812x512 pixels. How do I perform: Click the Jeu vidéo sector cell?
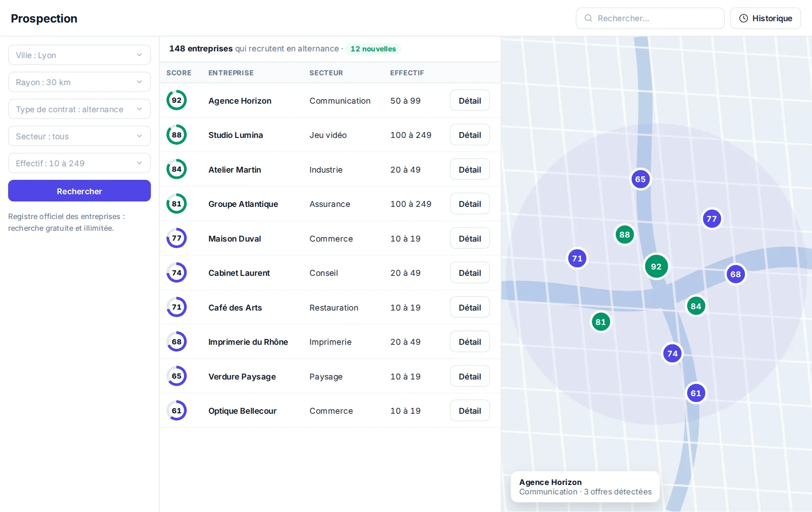328,135
